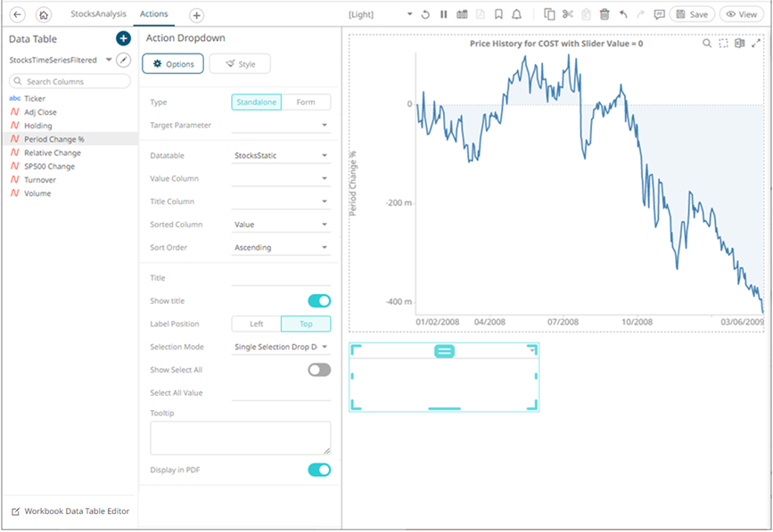Click the add data table plus icon
Image resolution: width=773 pixels, height=532 pixels.
[x=123, y=39]
